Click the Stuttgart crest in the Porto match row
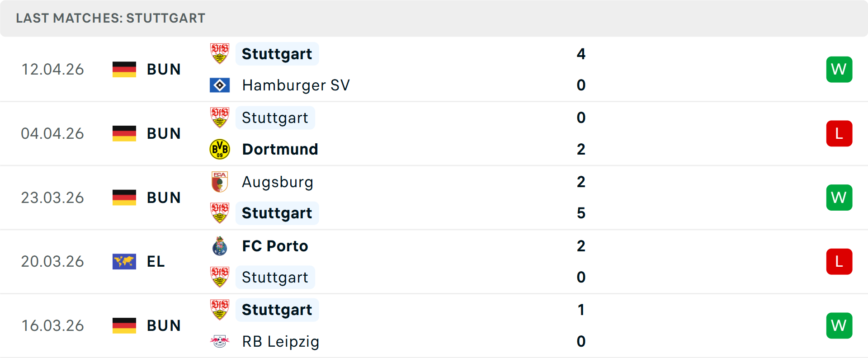Screen dimensions: 868x358 point(220,277)
